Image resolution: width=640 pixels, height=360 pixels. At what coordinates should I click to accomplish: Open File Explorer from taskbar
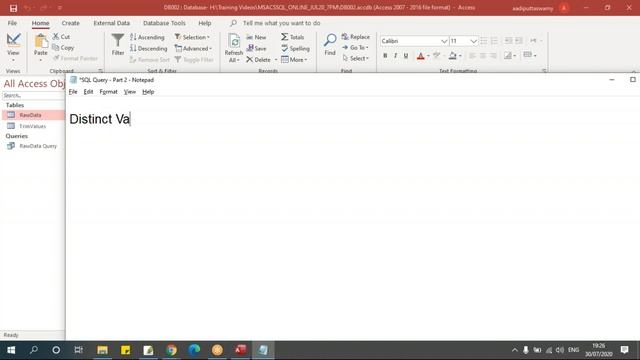(102, 350)
